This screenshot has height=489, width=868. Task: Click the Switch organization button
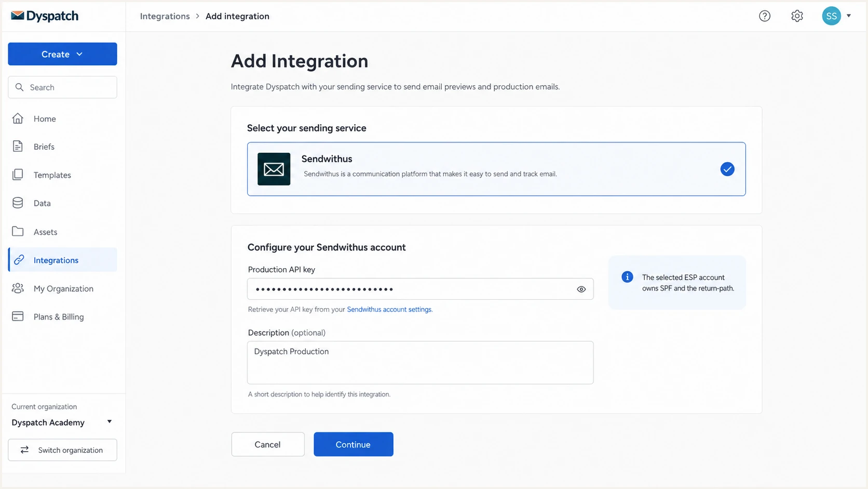[x=62, y=450]
